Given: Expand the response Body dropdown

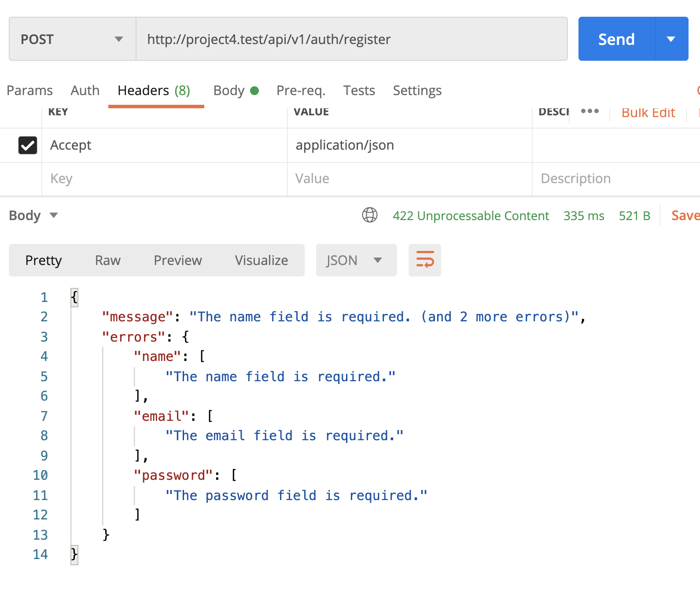Looking at the screenshot, I should click(33, 215).
